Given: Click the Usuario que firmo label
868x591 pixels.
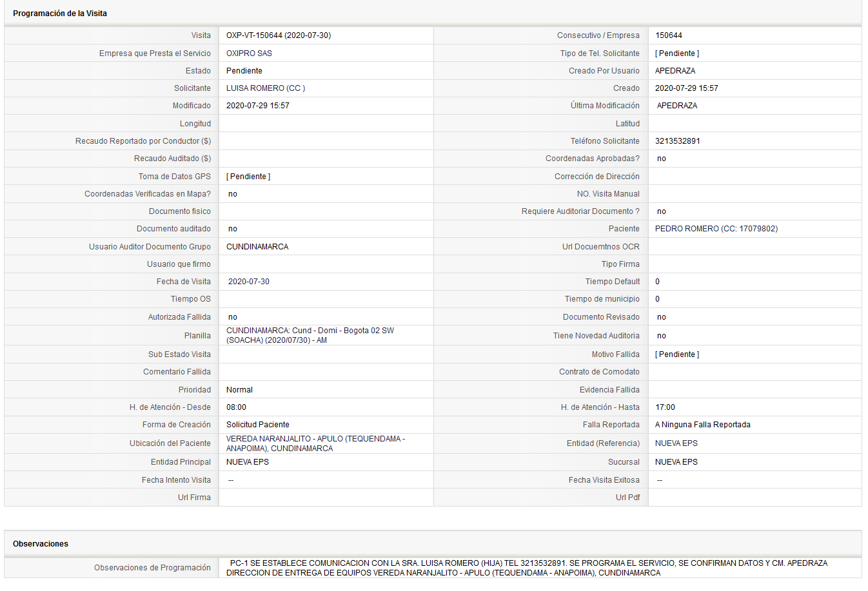Looking at the screenshot, I should coord(179,264).
